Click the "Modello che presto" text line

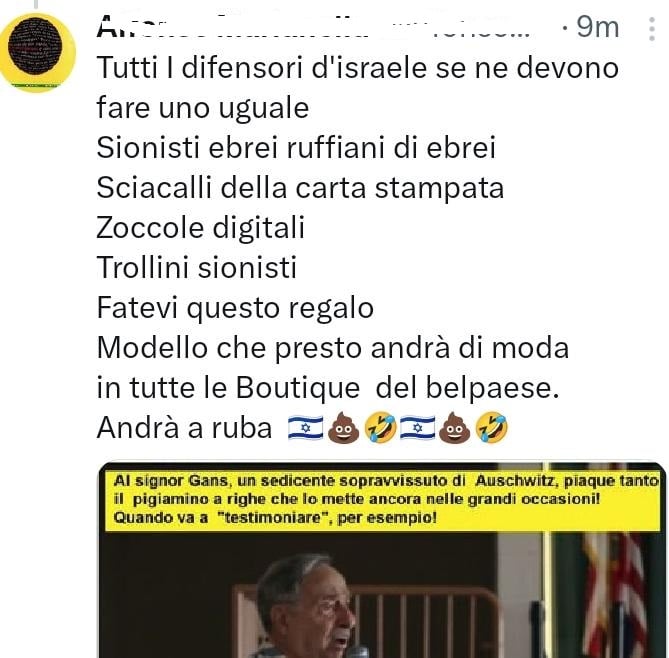333,348
